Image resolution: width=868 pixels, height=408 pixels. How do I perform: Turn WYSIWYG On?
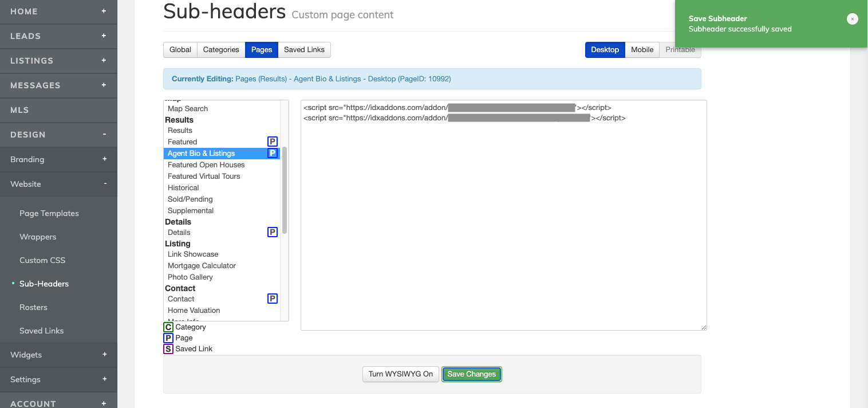[400, 374]
